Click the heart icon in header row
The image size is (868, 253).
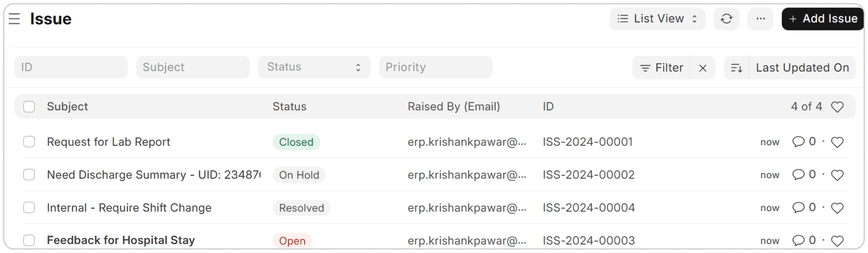pyautogui.click(x=837, y=107)
